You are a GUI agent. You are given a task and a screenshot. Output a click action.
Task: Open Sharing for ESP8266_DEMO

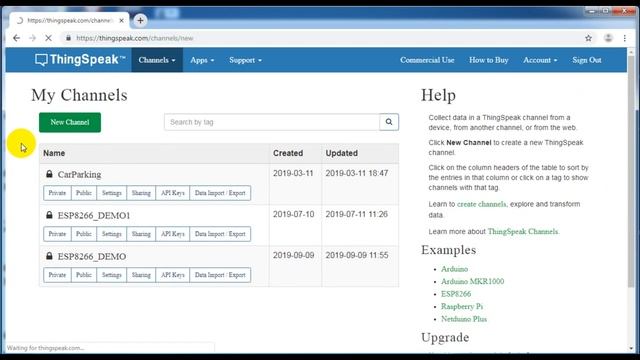(141, 275)
